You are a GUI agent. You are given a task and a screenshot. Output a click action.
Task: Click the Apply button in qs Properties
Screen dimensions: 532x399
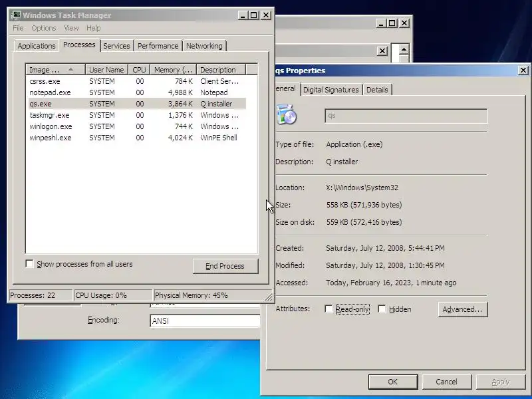click(501, 382)
